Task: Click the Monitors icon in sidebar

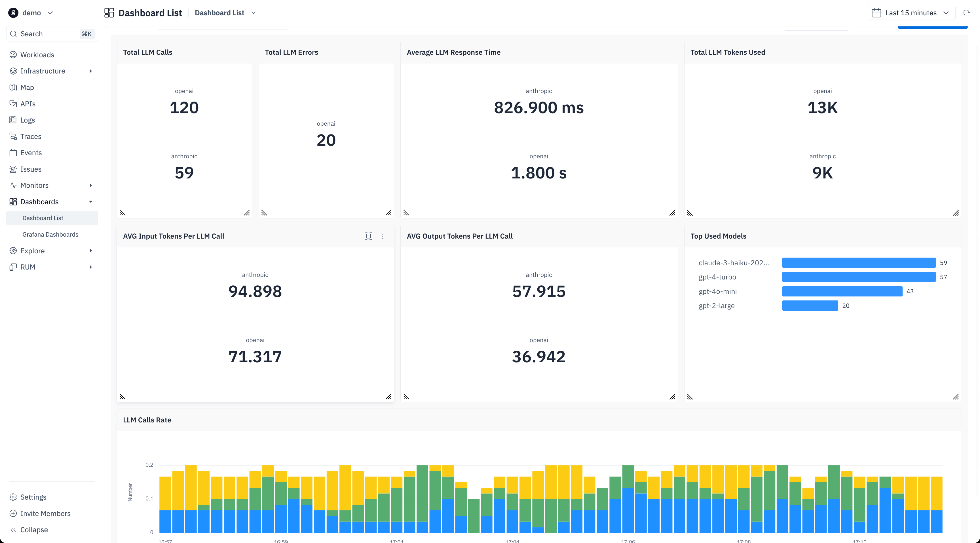Action: click(x=13, y=185)
